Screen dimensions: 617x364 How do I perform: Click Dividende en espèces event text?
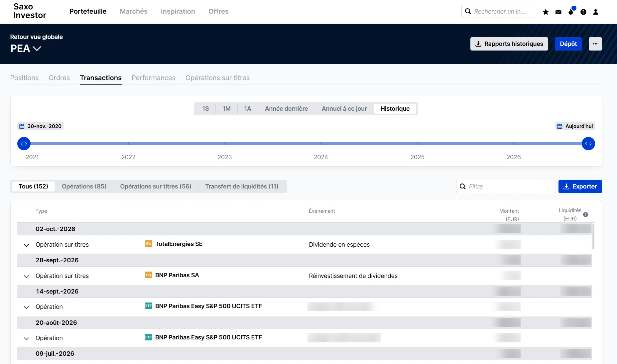click(339, 245)
